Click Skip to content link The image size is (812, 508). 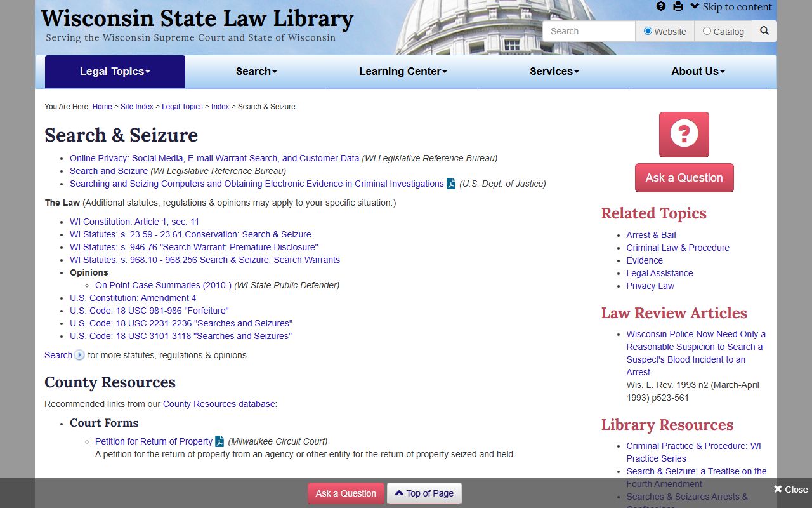[x=731, y=7]
